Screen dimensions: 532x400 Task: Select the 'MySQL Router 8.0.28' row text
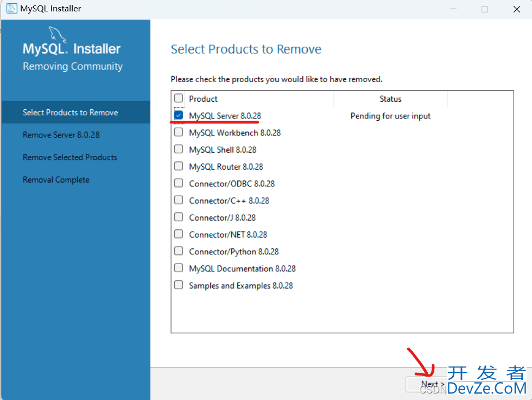(x=226, y=167)
